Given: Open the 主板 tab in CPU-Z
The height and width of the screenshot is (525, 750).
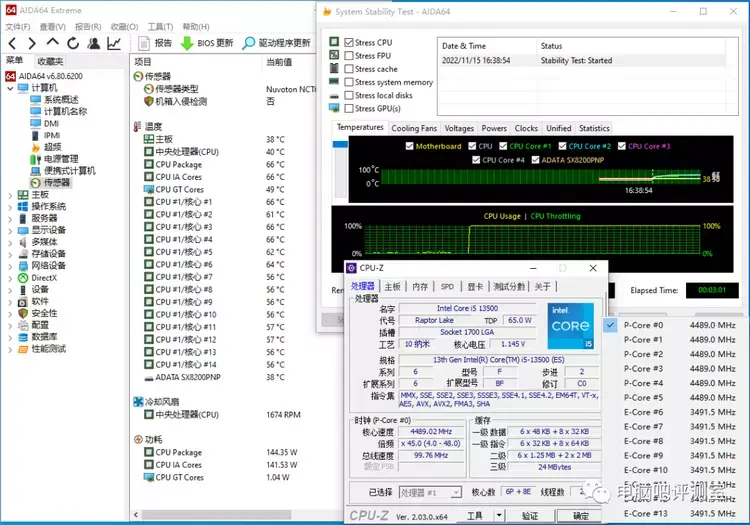Looking at the screenshot, I should pyautogui.click(x=392, y=286).
